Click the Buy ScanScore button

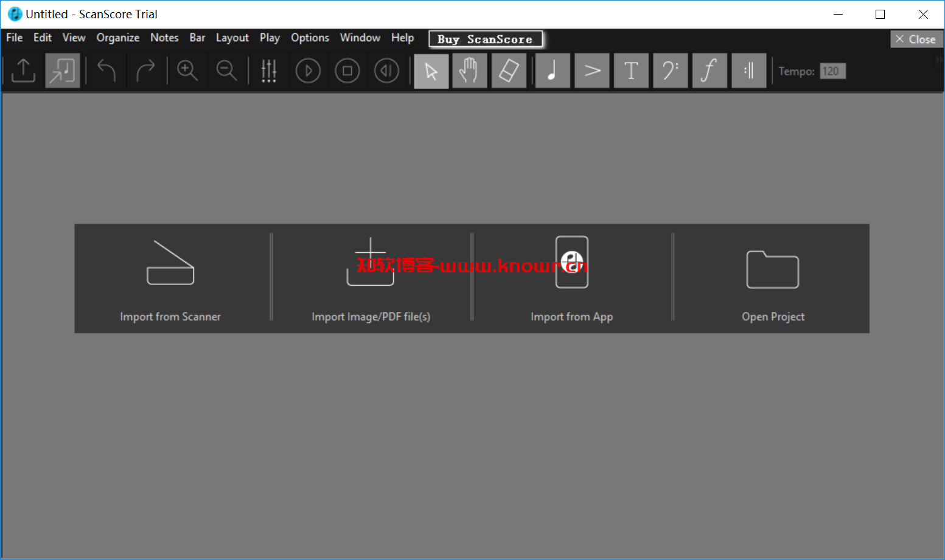click(485, 39)
